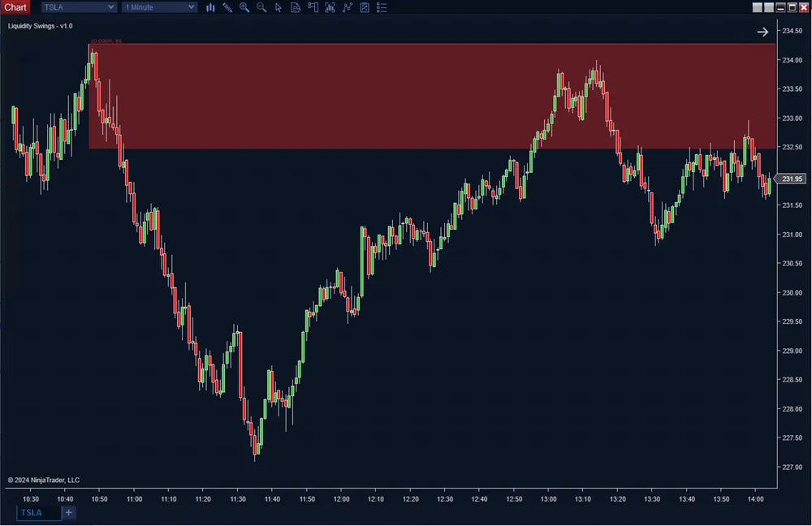Open the chart properties icon

[x=364, y=7]
